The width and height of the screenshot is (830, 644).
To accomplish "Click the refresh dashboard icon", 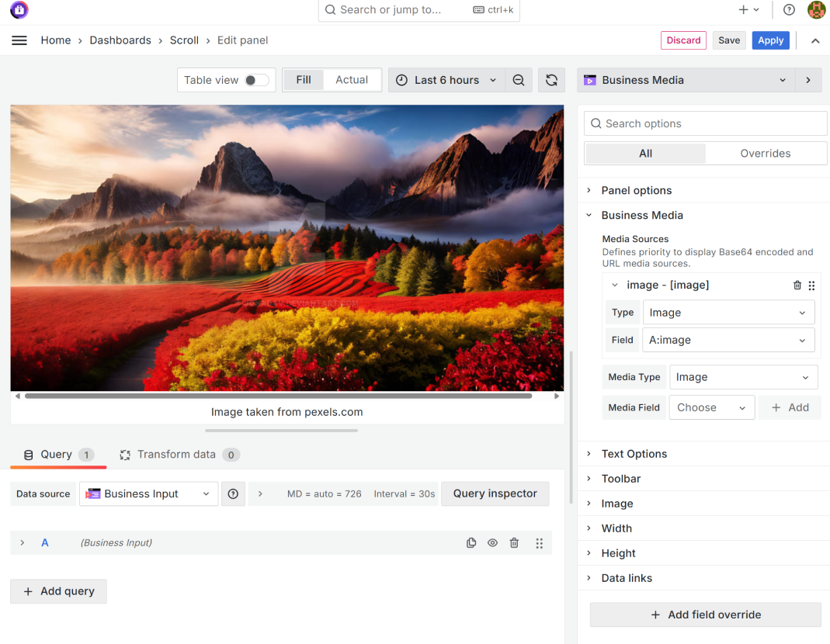I will tap(551, 80).
